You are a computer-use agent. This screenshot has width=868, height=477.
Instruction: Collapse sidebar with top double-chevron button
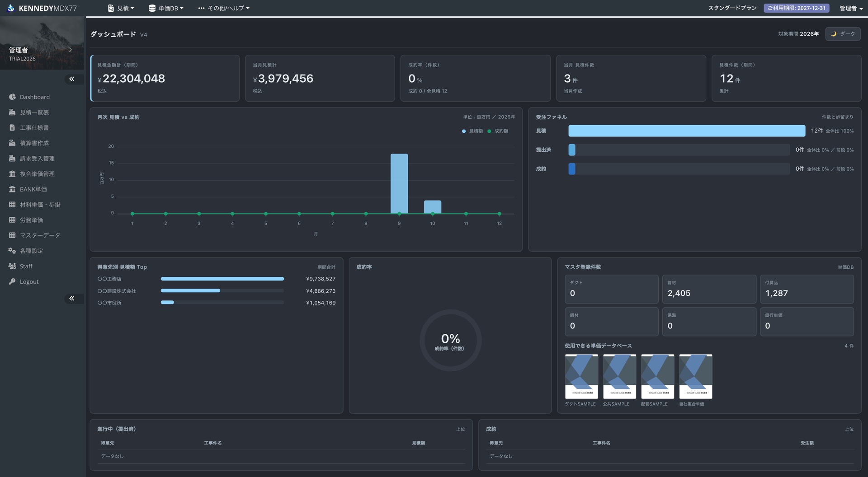tap(72, 79)
